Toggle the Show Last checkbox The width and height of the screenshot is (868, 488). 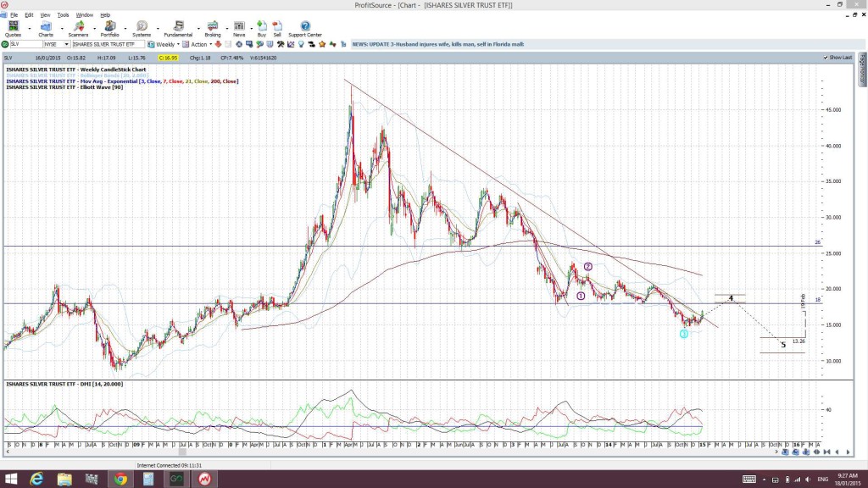tap(826, 58)
